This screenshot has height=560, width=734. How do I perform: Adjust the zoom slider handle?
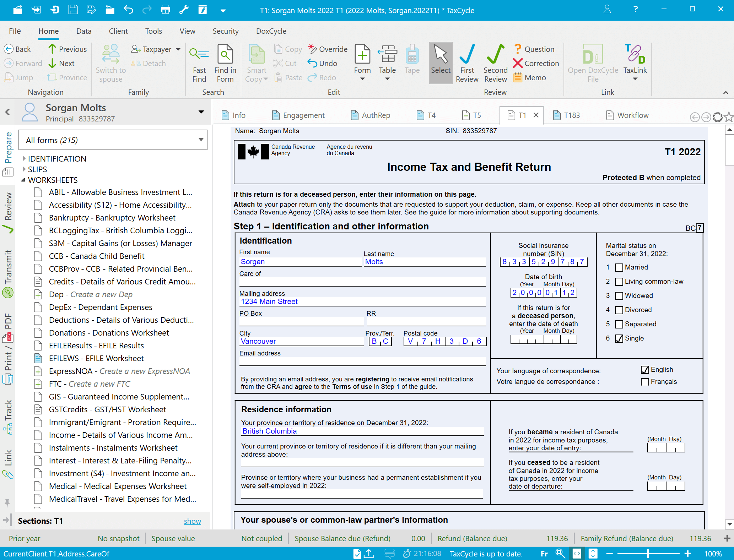click(648, 553)
